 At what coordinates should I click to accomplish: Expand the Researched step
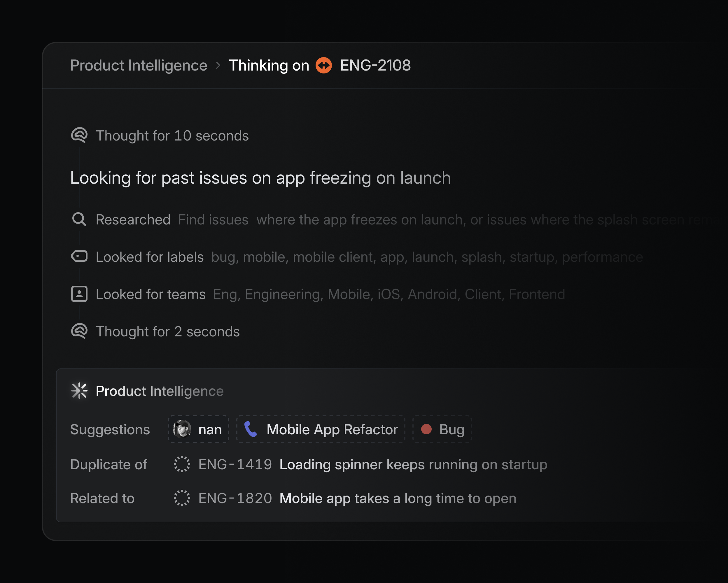[133, 219]
